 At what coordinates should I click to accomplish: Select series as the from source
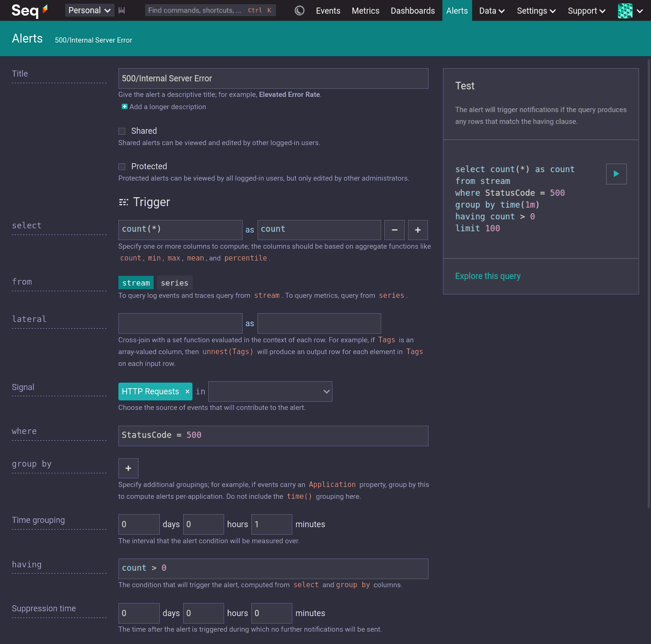(175, 283)
